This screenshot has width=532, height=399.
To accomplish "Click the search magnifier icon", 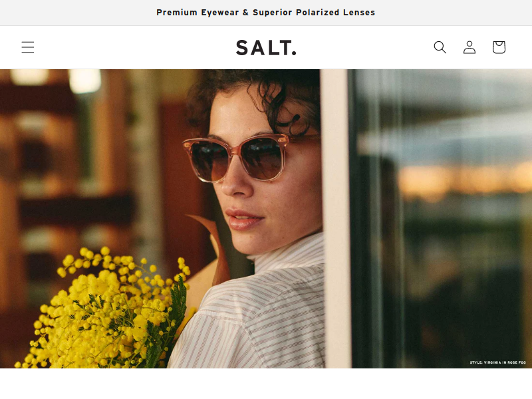I will (440, 47).
